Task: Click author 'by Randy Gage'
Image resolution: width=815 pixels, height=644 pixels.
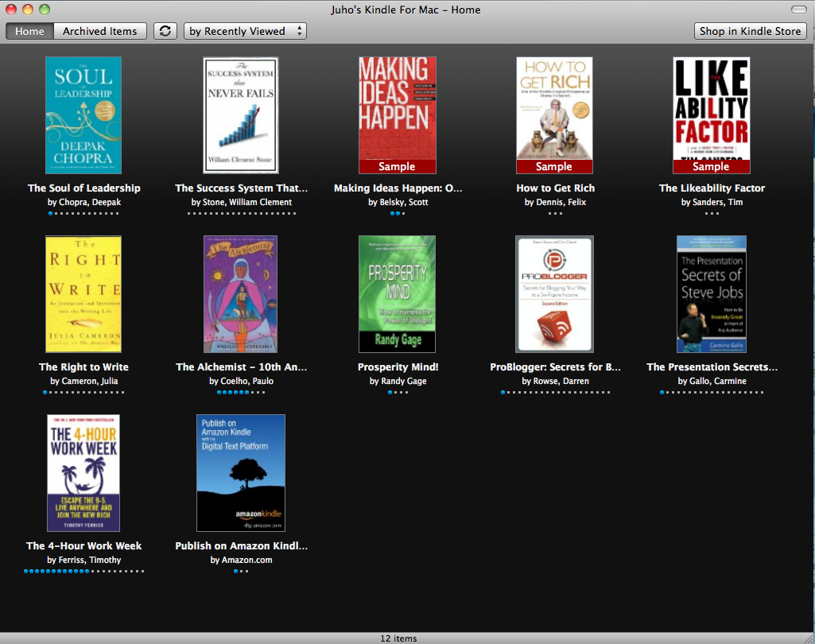Action: (398, 381)
